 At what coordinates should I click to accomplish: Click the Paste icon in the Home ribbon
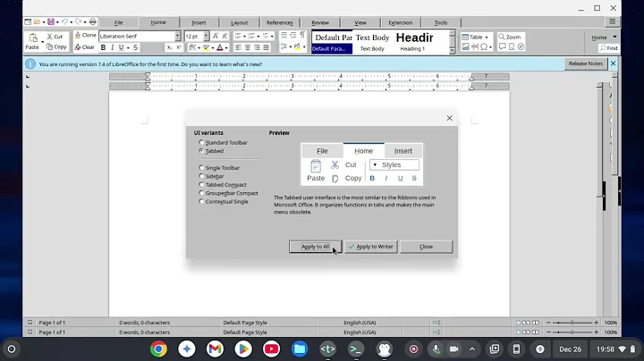tap(33, 38)
